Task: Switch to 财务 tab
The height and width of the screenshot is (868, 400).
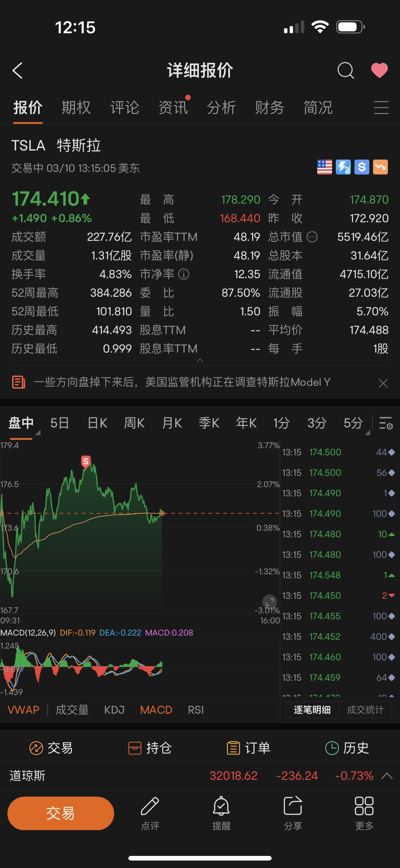Action: point(269,107)
